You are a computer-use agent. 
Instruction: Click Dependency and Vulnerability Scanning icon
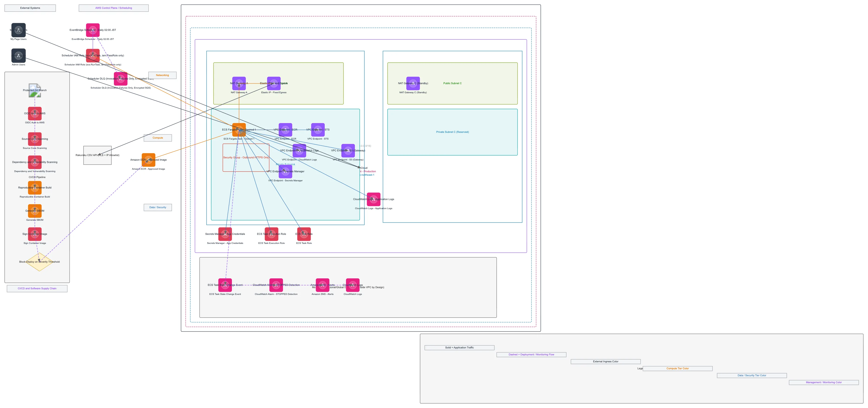tap(35, 162)
